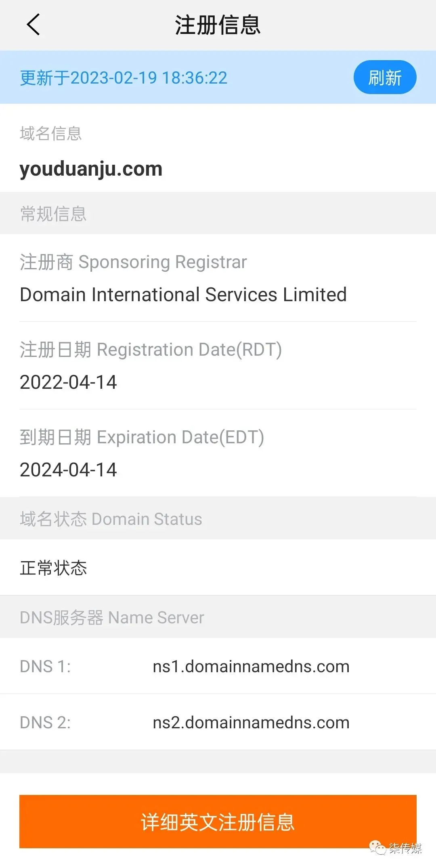Tap the 到期日期 Expiration Date label
This screenshot has height=868, width=436.
142,437
